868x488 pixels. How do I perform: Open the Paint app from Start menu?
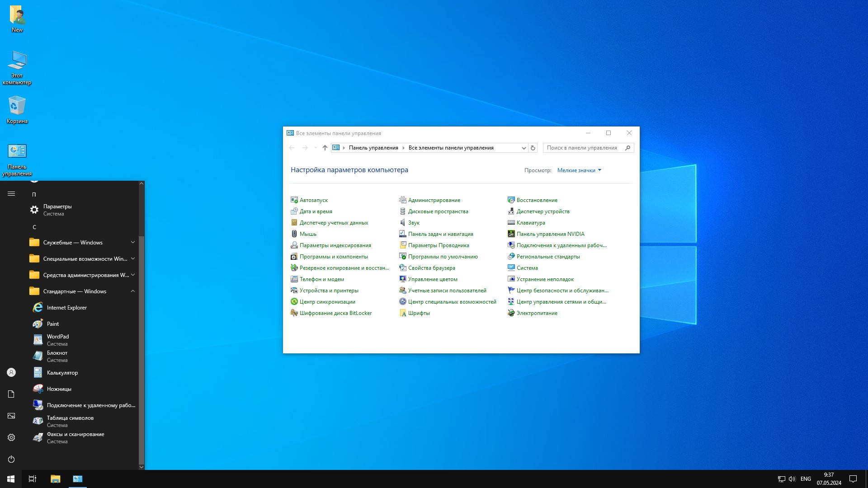pyautogui.click(x=53, y=324)
